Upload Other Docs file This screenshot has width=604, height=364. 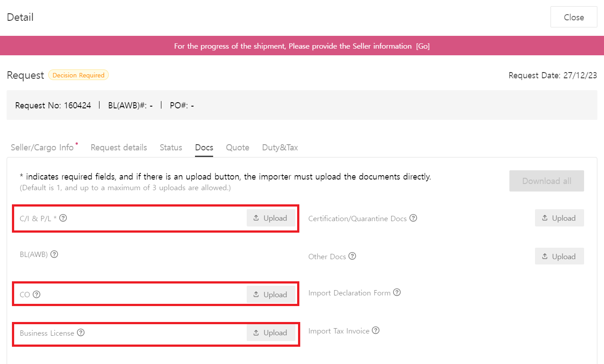[x=559, y=257]
